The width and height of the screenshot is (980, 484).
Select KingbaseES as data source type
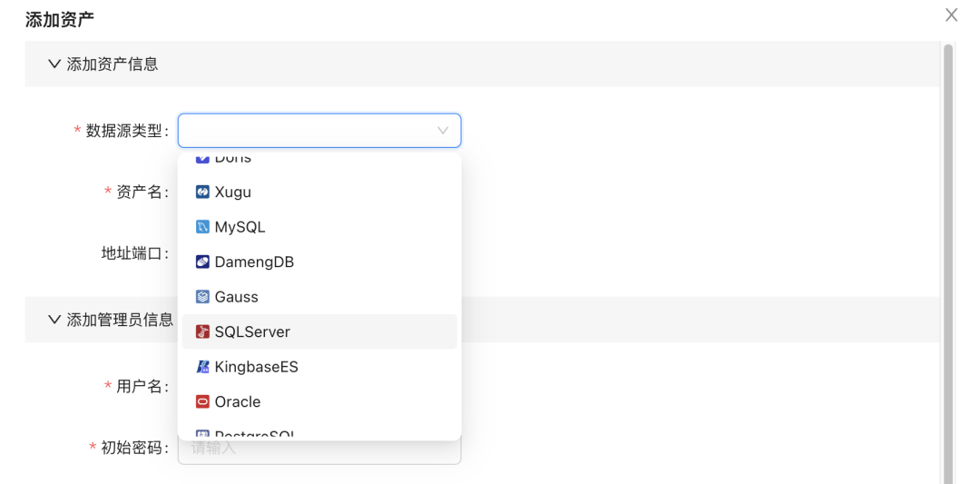tap(256, 367)
